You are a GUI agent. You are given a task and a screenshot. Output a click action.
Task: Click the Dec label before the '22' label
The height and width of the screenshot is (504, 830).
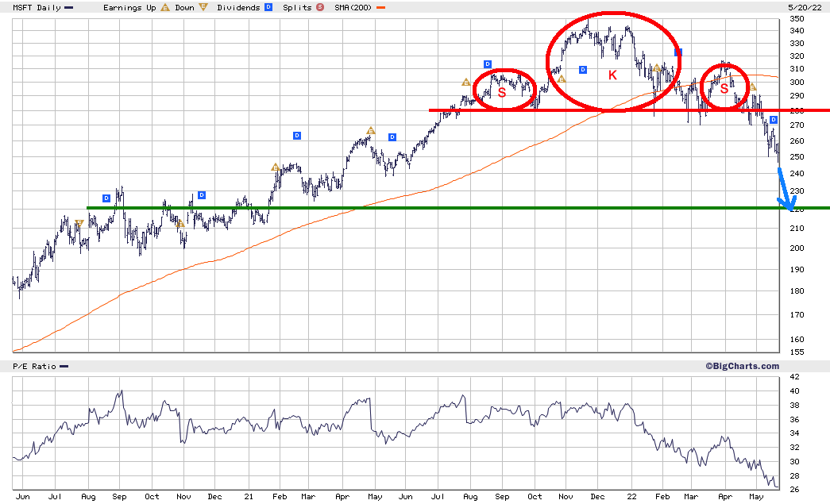pyautogui.click(x=597, y=497)
